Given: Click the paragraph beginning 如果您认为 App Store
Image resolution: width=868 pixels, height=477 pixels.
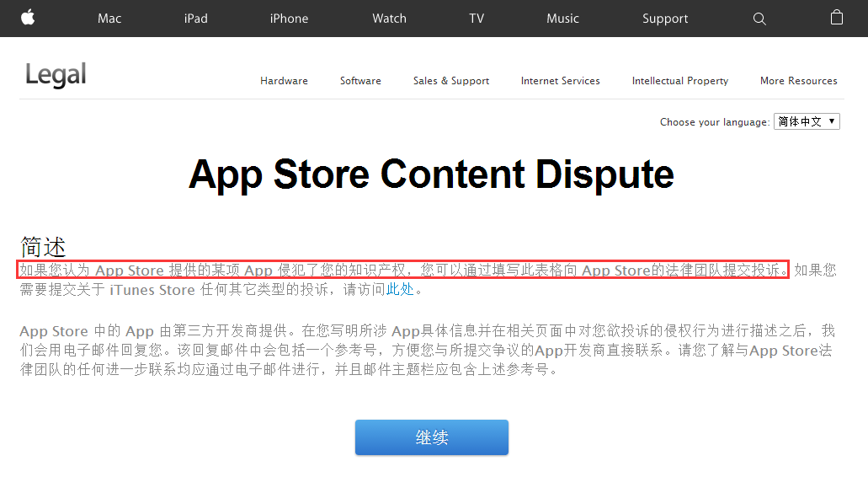Looking at the screenshot, I should tap(428, 280).
